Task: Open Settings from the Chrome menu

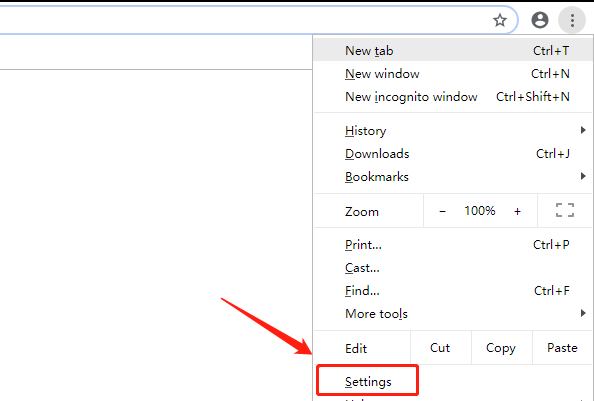Action: tap(368, 381)
